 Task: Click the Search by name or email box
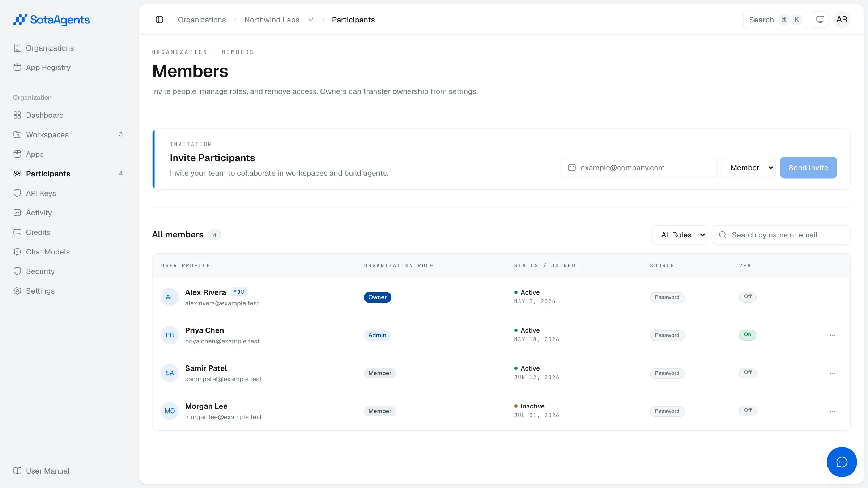(x=781, y=235)
